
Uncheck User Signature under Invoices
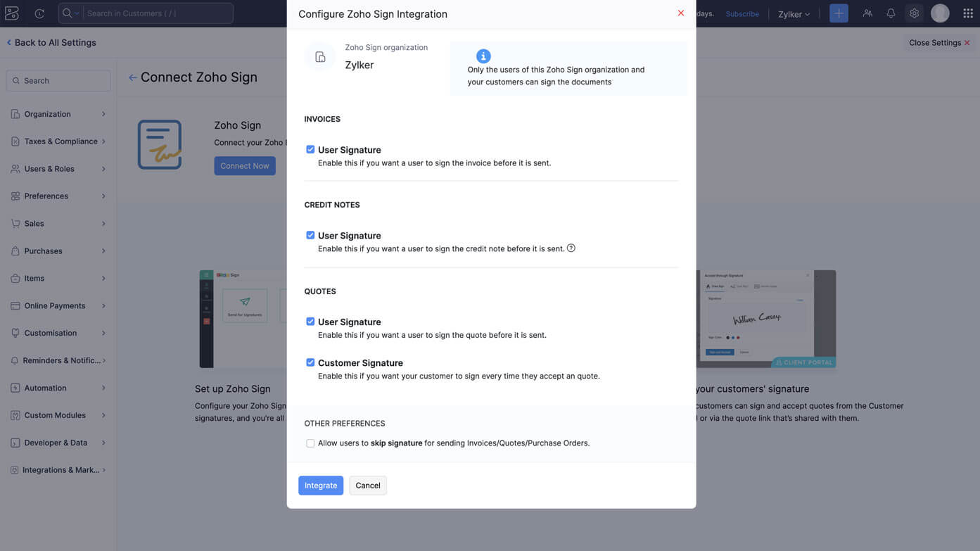(310, 149)
